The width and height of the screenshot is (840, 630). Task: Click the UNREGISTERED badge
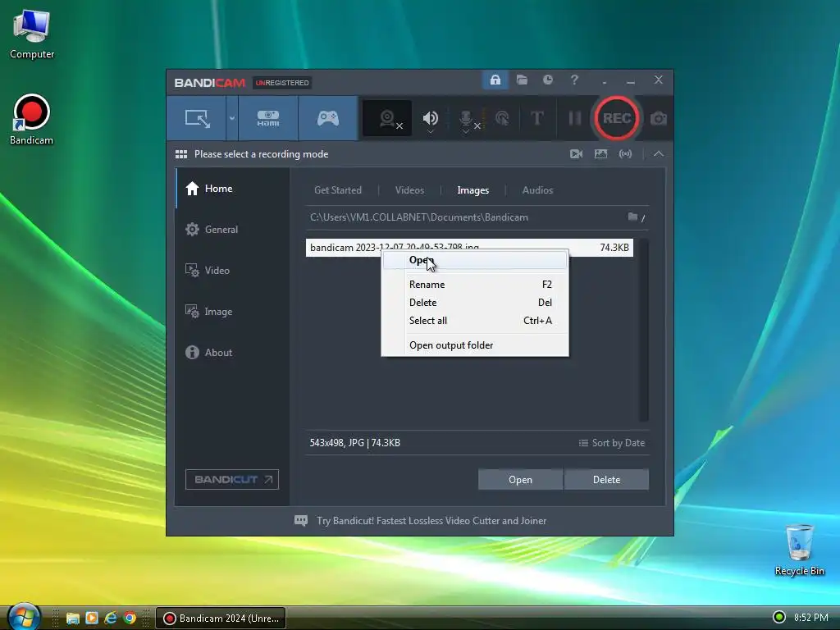pos(282,83)
